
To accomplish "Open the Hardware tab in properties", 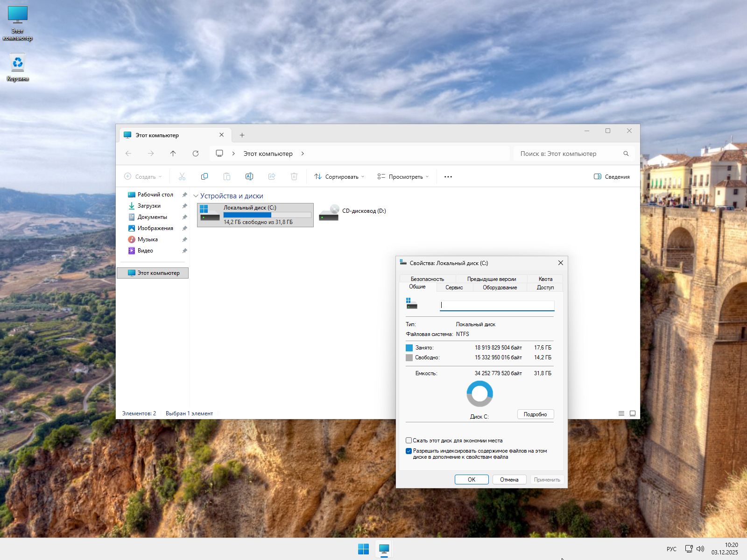I will [x=500, y=287].
